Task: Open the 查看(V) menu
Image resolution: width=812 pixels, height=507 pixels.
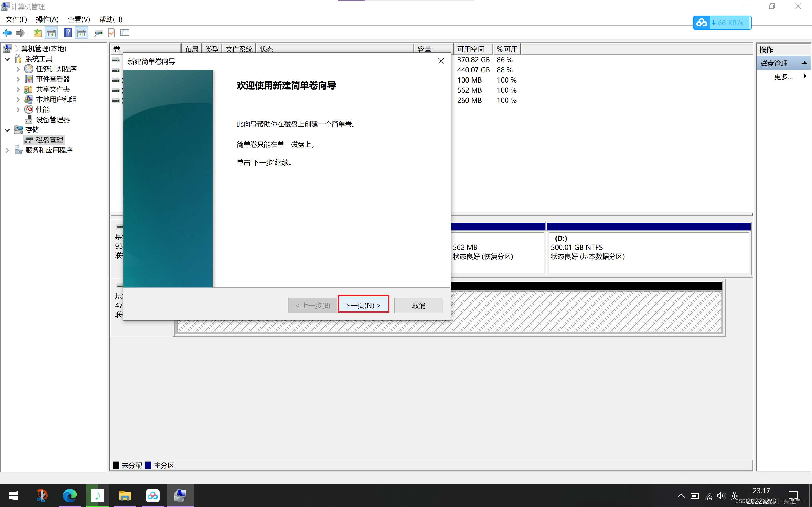Action: point(78,19)
